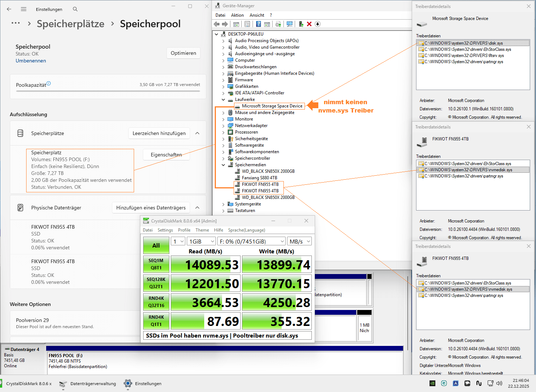The width and height of the screenshot is (536, 392).
Task: Update the device driver via toolbar icon
Action: coord(301,24)
